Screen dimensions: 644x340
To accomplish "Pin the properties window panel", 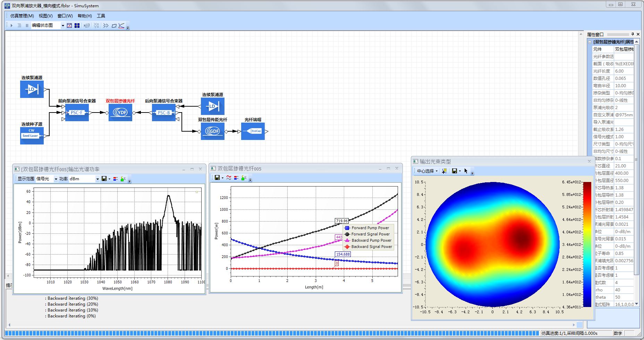I will [633, 34].
